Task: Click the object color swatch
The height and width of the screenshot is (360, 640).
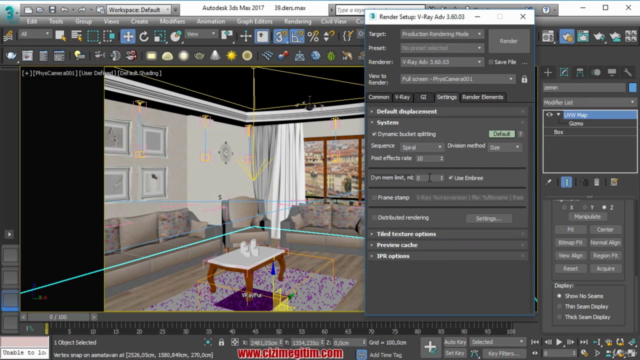Action: [x=632, y=87]
